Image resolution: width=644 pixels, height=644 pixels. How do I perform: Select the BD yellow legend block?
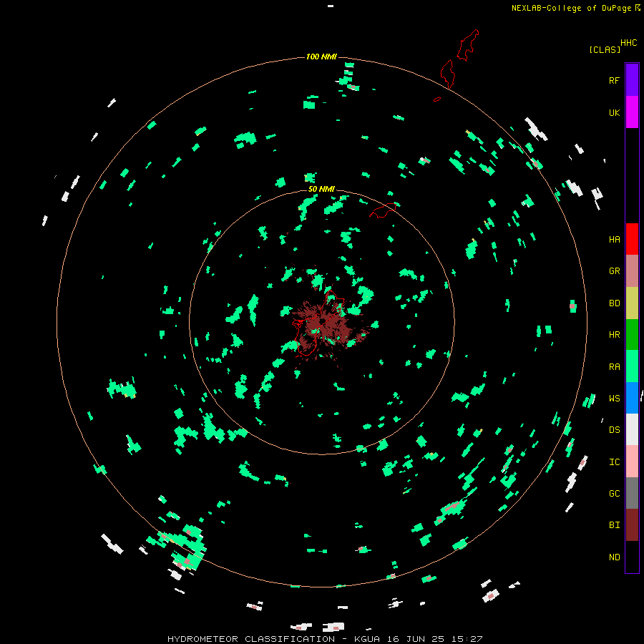(632, 303)
